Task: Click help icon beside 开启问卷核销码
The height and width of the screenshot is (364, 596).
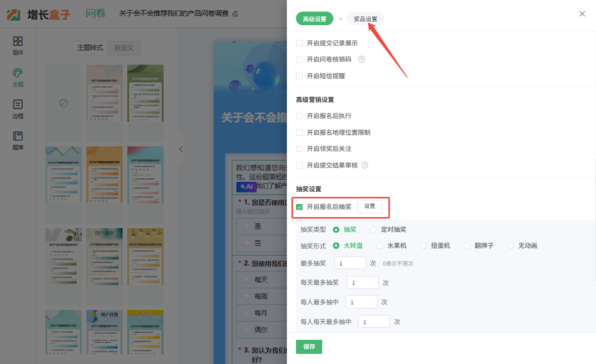Action: point(361,59)
